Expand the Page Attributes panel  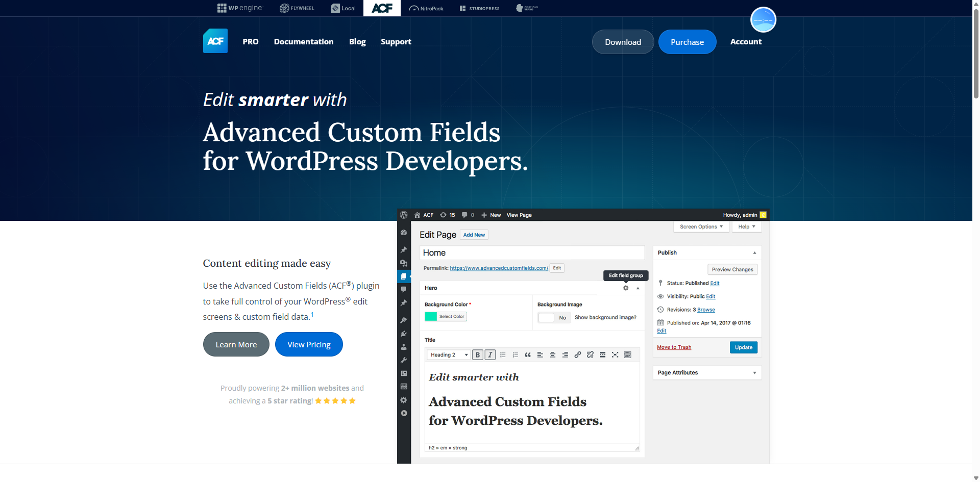tap(707, 373)
